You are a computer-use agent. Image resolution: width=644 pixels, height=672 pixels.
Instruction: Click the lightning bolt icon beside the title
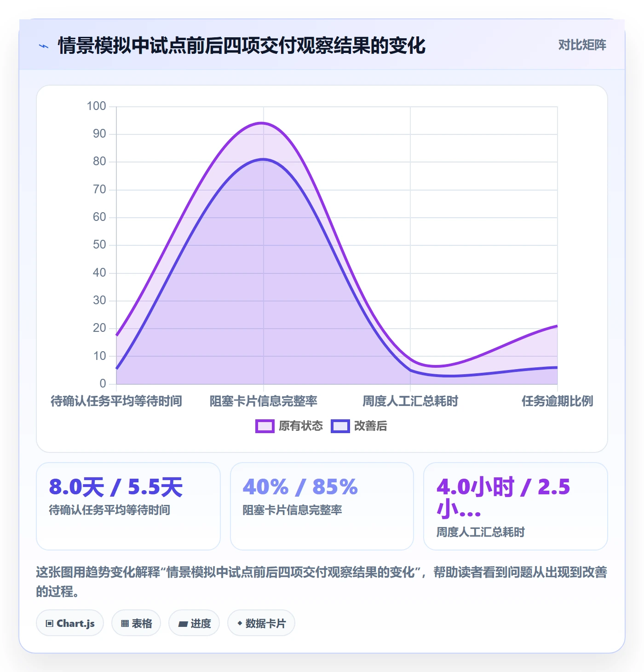point(44,46)
